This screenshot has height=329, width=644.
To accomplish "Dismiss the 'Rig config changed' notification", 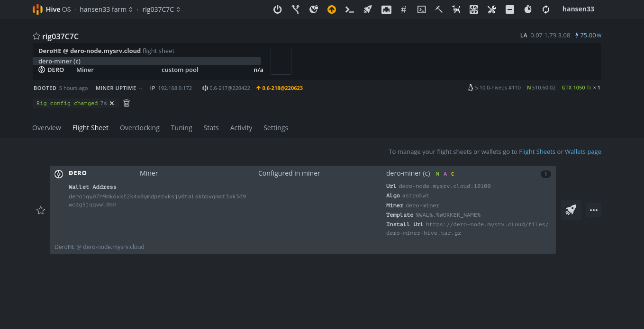I will pyautogui.click(x=112, y=103).
